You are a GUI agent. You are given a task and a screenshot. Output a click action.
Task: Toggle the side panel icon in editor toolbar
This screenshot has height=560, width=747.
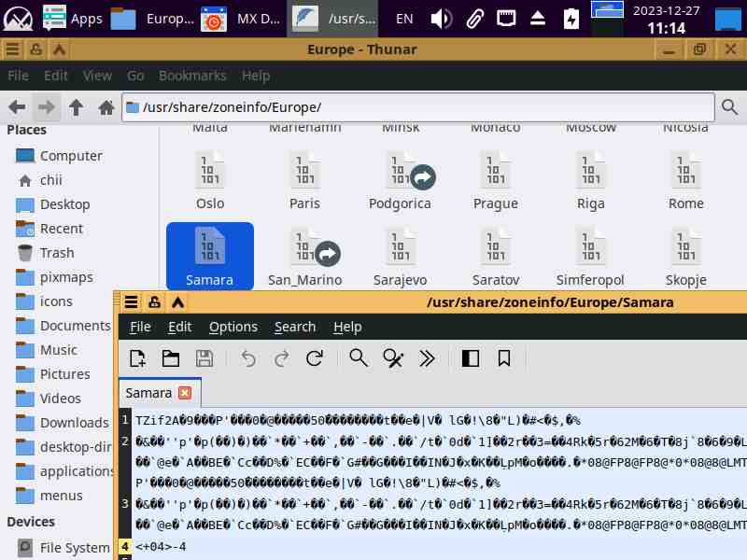coord(471,358)
